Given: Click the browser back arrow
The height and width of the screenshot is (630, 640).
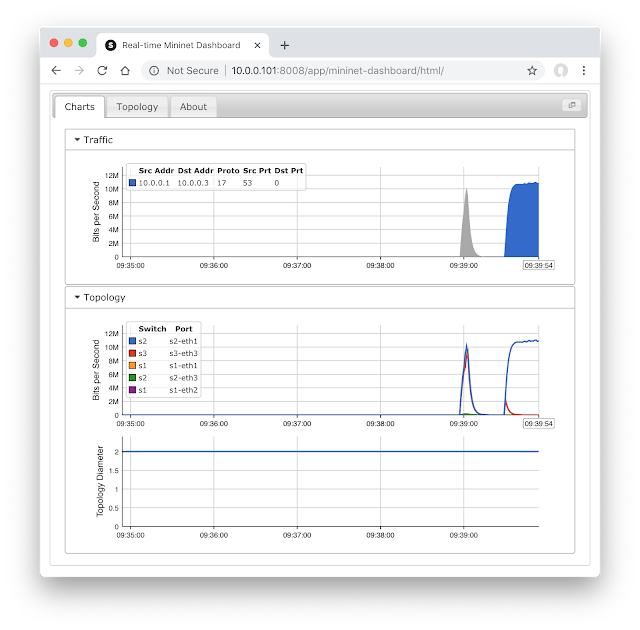Looking at the screenshot, I should click(56, 71).
